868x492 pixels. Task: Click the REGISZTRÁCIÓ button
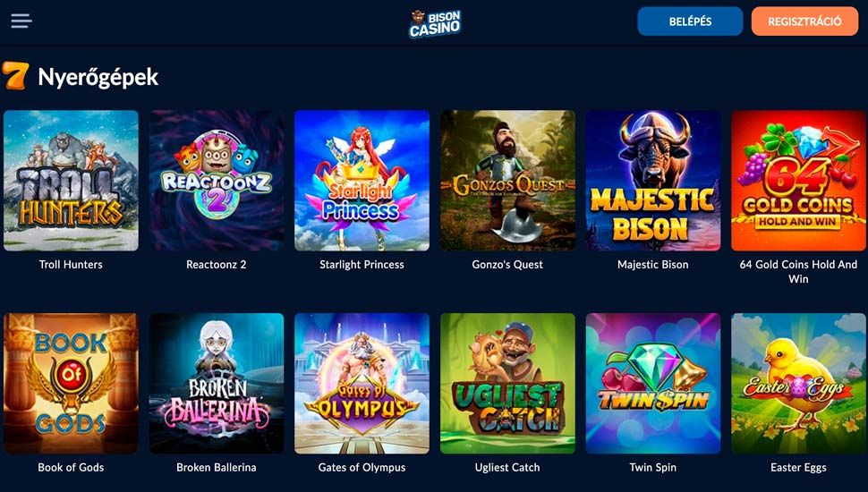click(804, 21)
